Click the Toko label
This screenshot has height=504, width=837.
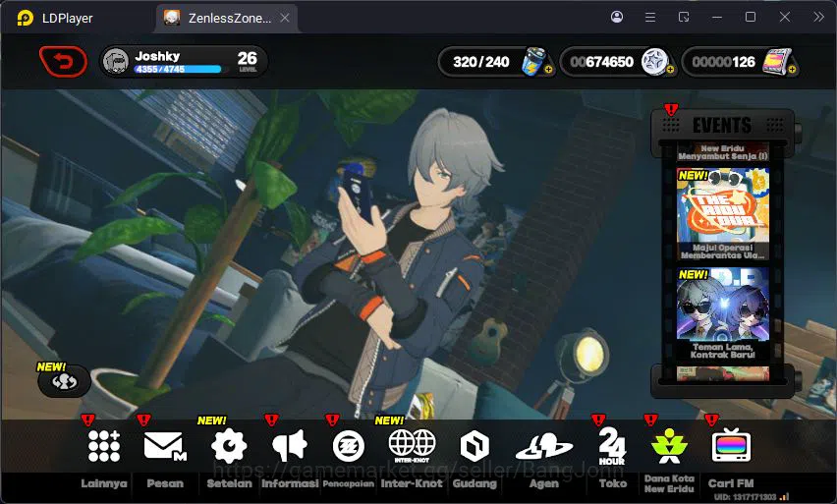pyautogui.click(x=613, y=483)
